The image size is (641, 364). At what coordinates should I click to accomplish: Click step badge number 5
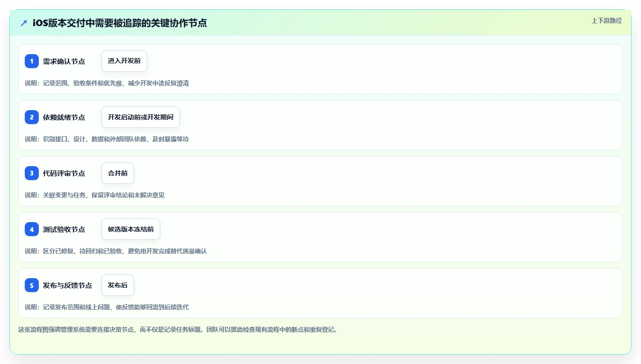click(32, 285)
